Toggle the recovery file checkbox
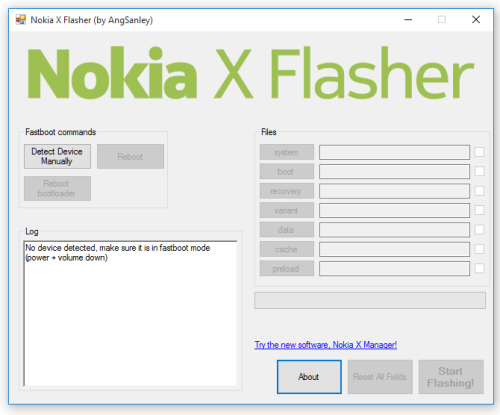This screenshot has width=500, height=415. click(x=479, y=191)
